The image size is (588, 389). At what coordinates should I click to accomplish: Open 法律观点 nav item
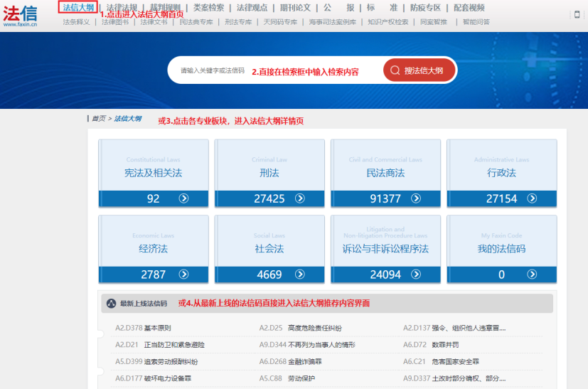(252, 8)
